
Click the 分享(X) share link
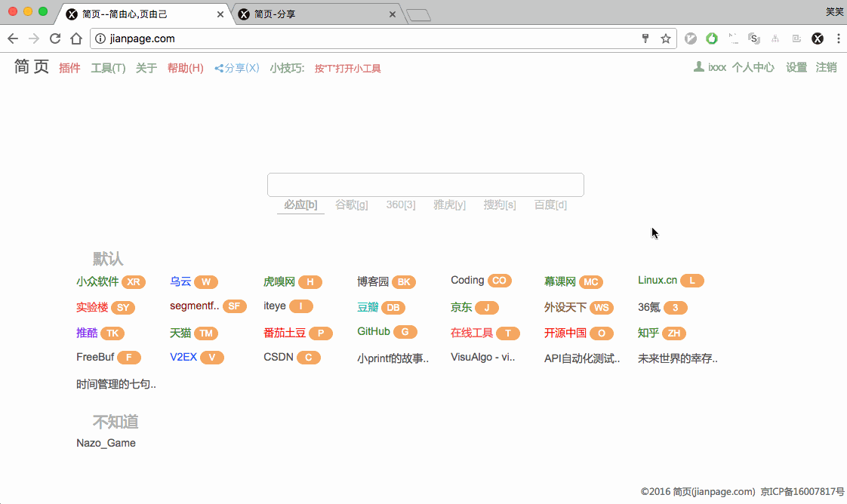click(237, 68)
